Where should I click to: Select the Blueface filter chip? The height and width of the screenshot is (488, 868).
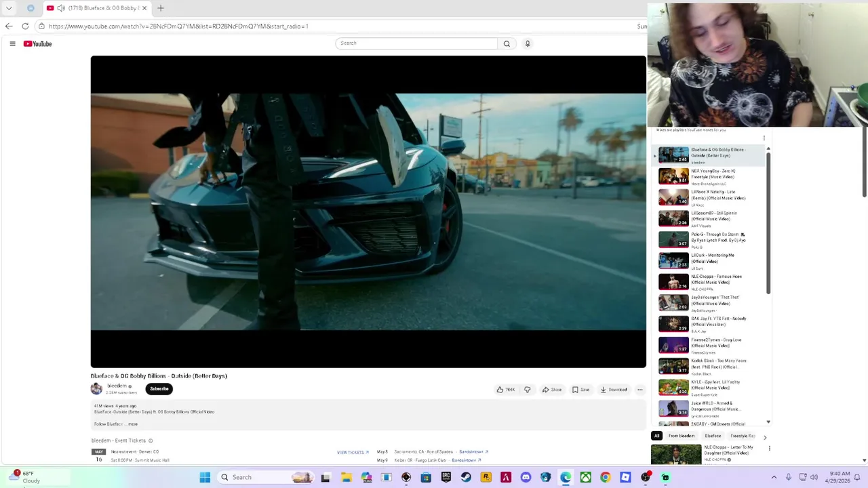coord(713,436)
